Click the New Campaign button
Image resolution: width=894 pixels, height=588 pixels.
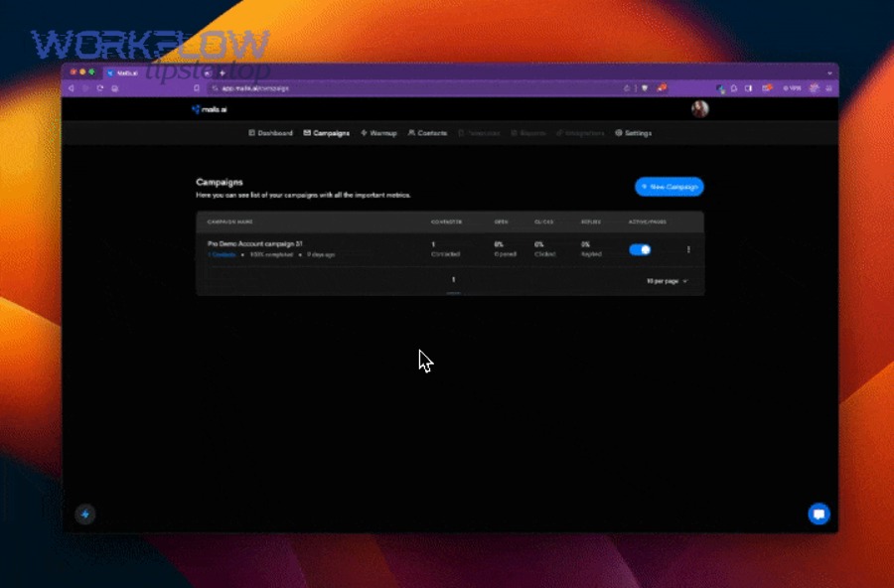point(669,187)
